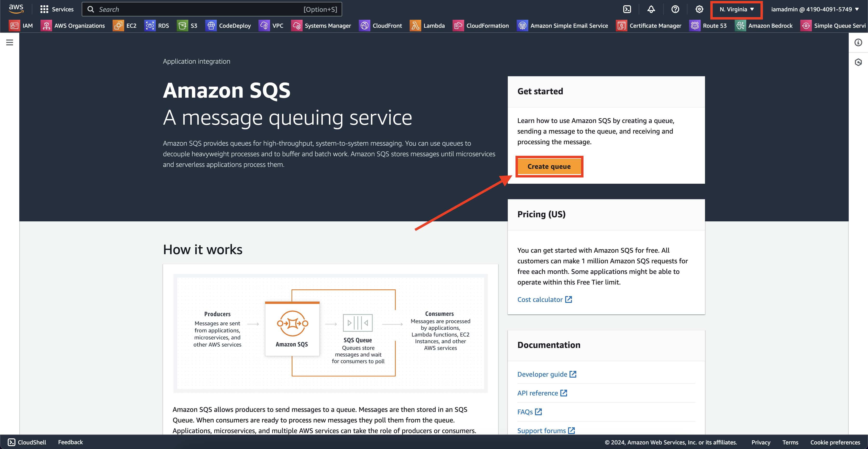
Task: Open the Developer guide link
Action: (x=547, y=374)
